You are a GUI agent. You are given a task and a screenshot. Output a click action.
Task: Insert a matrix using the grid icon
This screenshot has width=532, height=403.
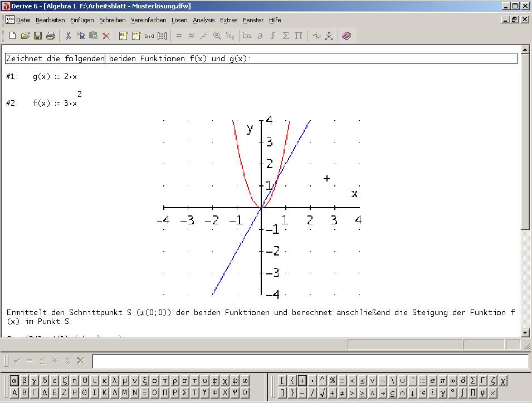pos(162,36)
